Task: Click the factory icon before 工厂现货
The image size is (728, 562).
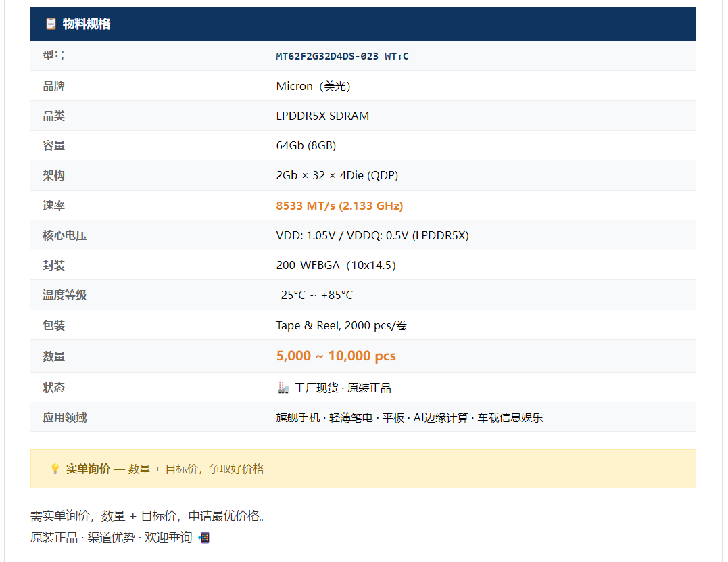Action: pyautogui.click(x=283, y=388)
